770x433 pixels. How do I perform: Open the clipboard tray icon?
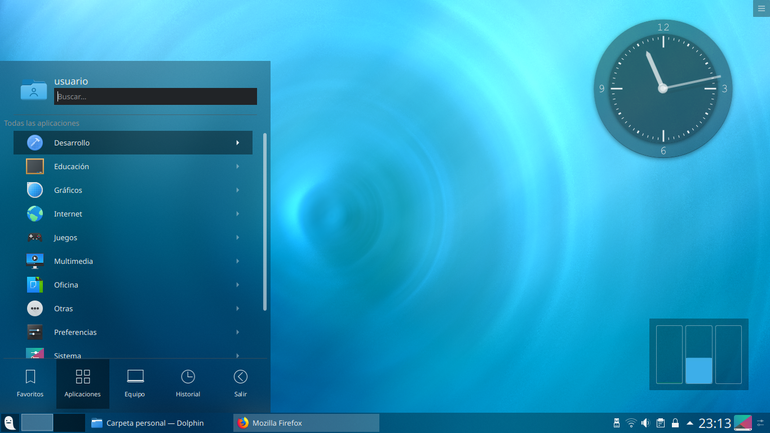click(x=660, y=423)
